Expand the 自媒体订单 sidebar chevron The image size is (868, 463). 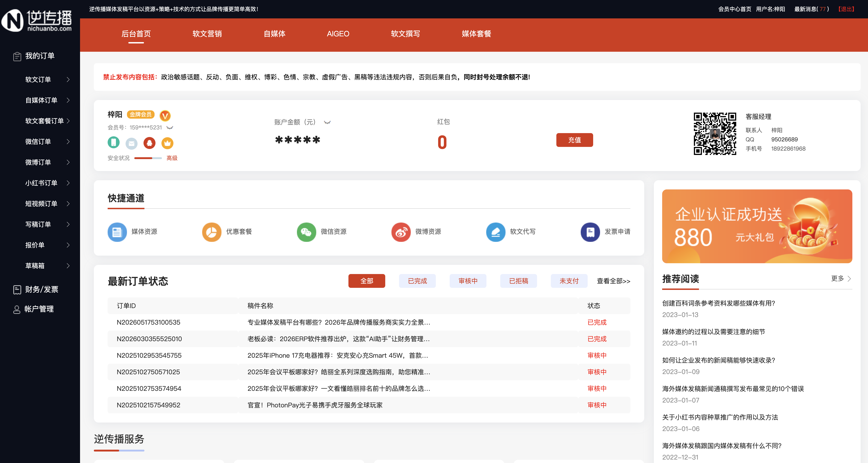pos(68,100)
